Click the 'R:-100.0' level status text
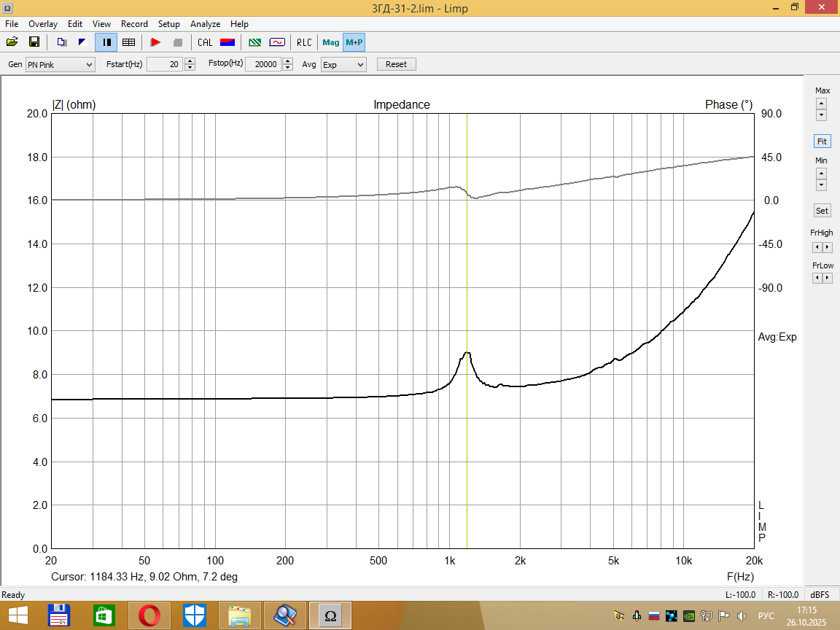 point(782,595)
